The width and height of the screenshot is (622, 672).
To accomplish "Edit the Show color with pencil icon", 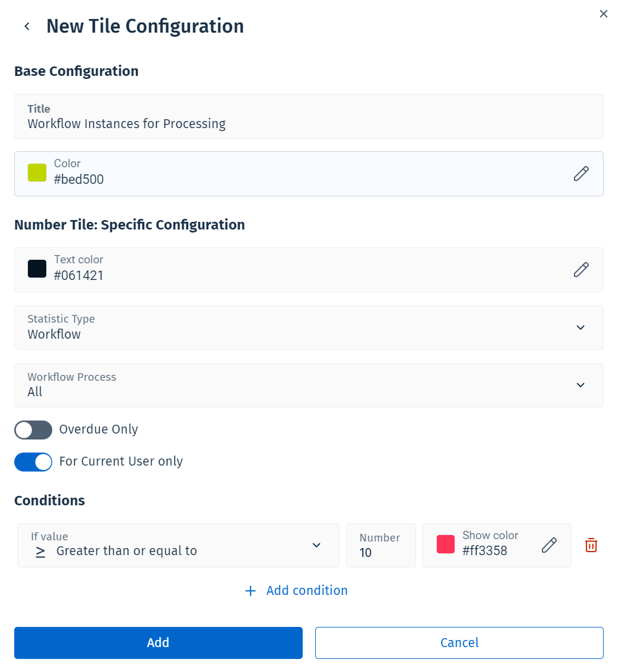I will (549, 545).
